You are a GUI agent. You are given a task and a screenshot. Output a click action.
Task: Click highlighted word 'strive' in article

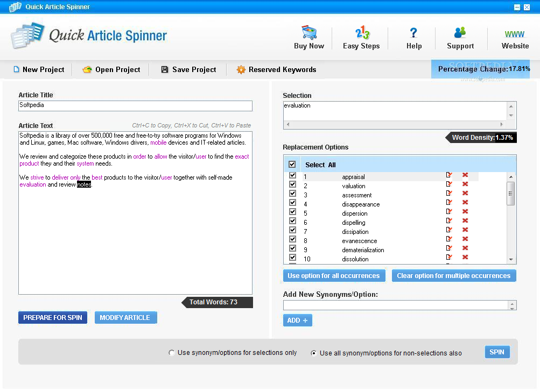[37, 177]
